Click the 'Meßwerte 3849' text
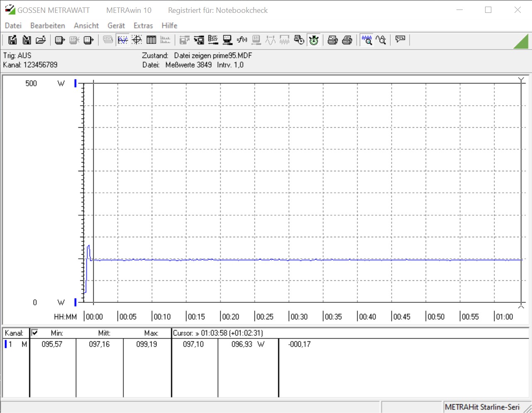Screen dimensions: 532x413 188,65
